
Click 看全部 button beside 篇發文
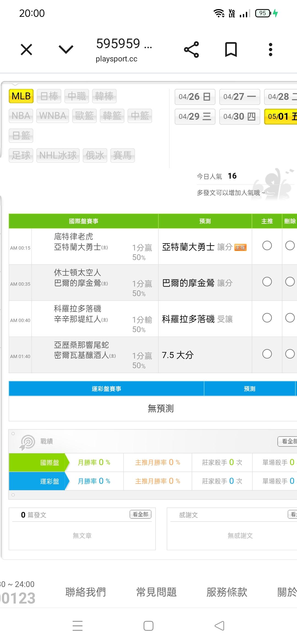pos(141,514)
